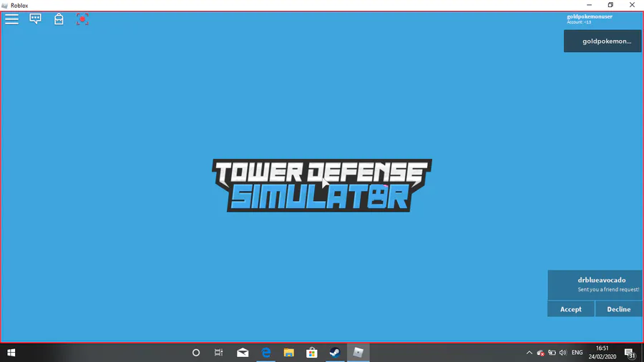
Task: Open the Mail app in taskbar
Action: click(243, 353)
